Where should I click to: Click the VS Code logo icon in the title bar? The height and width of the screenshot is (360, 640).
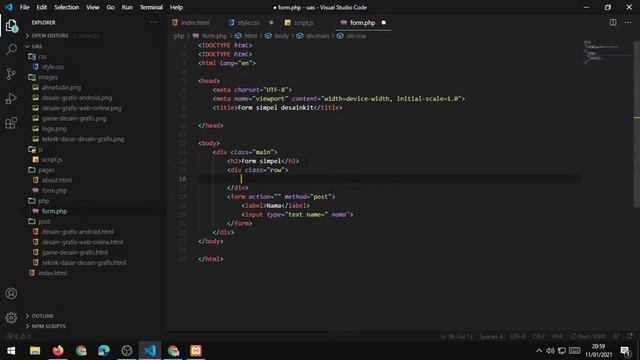tap(9, 7)
